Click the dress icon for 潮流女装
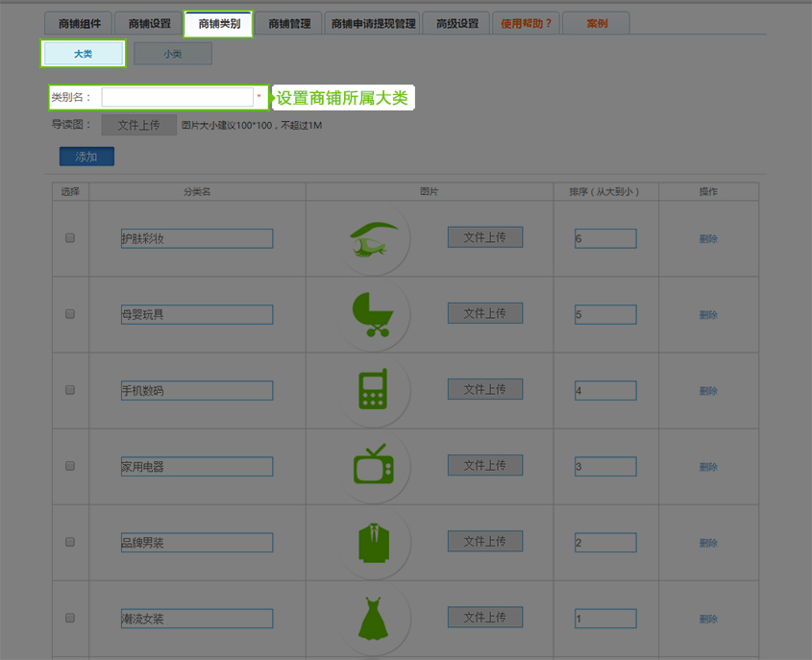 pos(371,618)
